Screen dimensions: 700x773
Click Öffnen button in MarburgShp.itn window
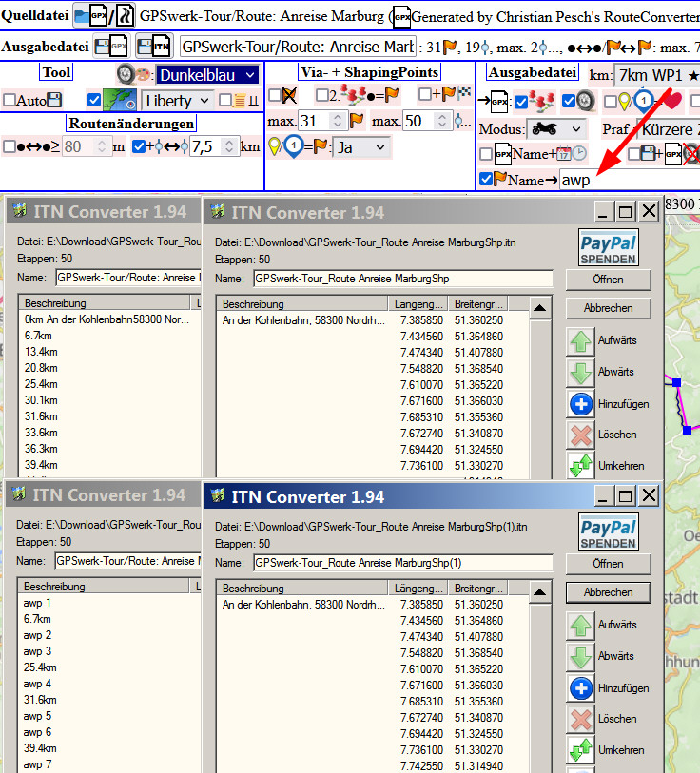(608, 279)
